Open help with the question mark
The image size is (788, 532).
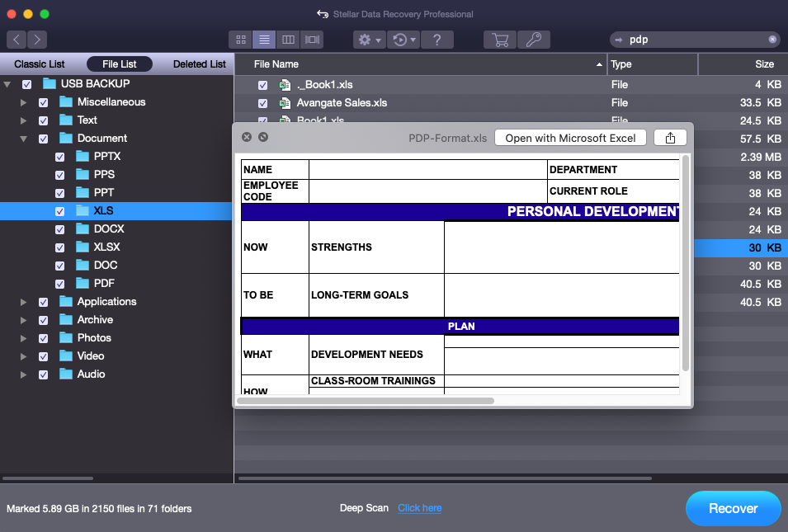click(437, 40)
